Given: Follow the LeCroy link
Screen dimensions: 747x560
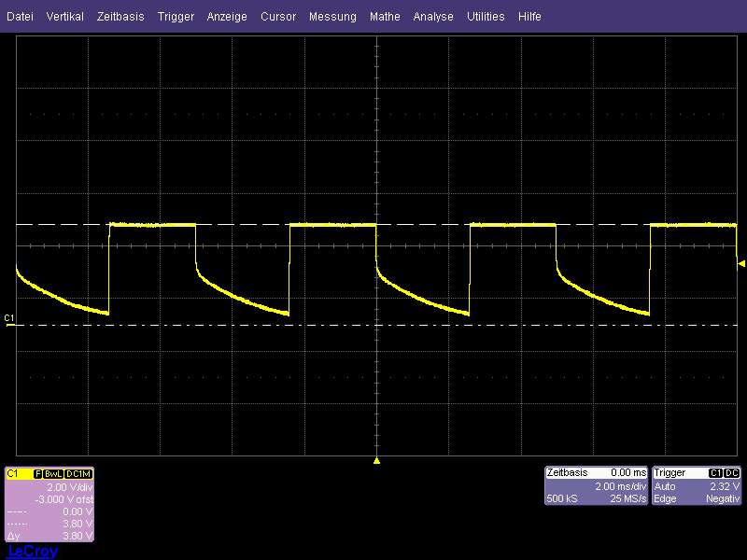Looking at the screenshot, I should tap(33, 551).
